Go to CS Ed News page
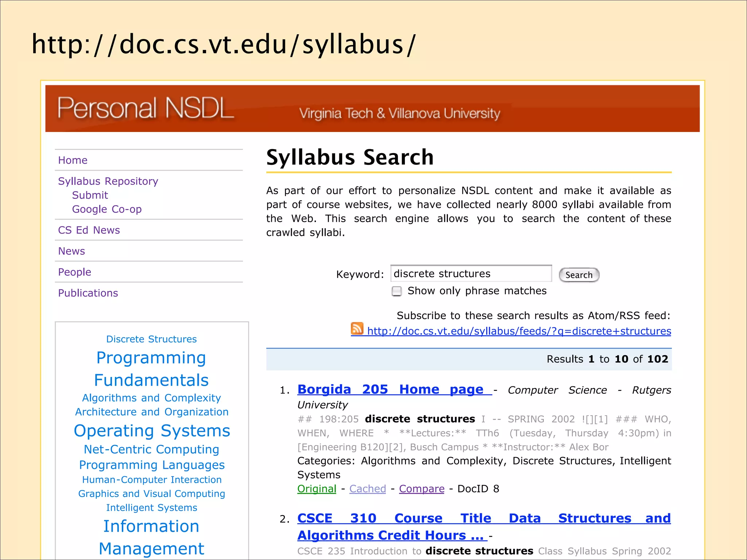This screenshot has height=560, width=747. [89, 230]
